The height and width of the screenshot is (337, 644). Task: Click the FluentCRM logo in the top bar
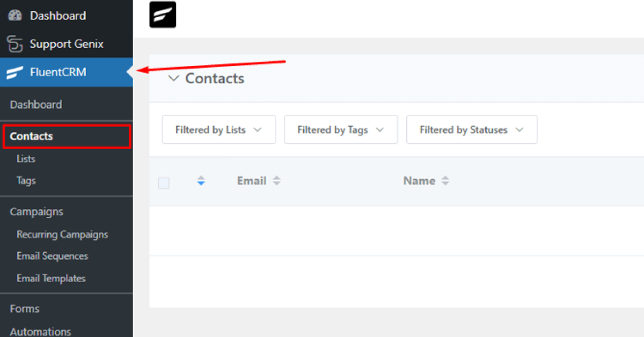click(162, 14)
